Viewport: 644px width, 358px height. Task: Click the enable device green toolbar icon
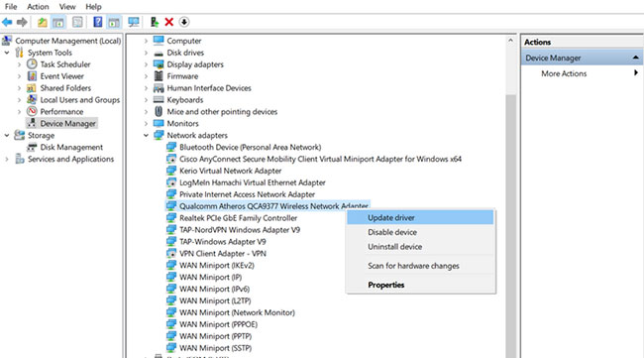[x=155, y=22]
